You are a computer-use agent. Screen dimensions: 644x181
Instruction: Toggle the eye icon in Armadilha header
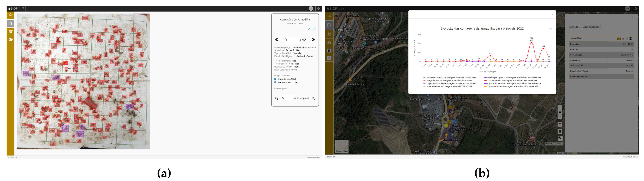(623, 38)
